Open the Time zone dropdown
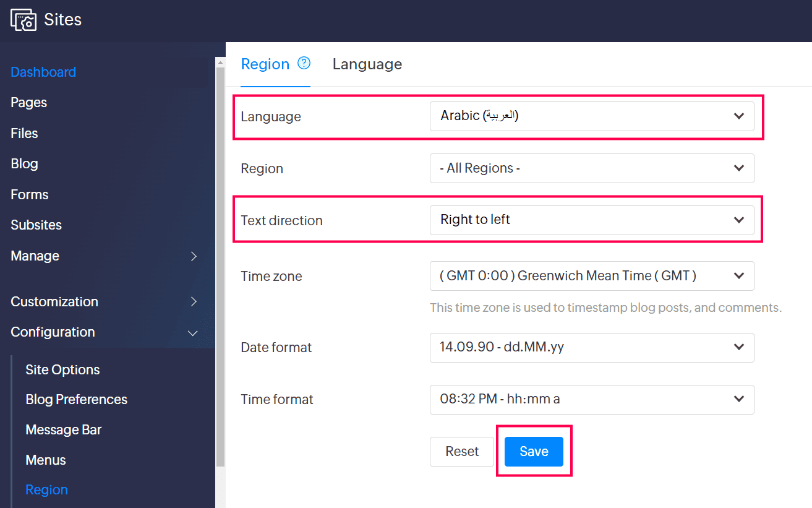This screenshot has width=812, height=508. 592,276
